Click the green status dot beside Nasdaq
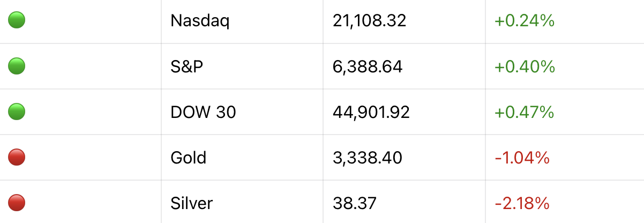Screen dimensions: 644x223 (17, 21)
